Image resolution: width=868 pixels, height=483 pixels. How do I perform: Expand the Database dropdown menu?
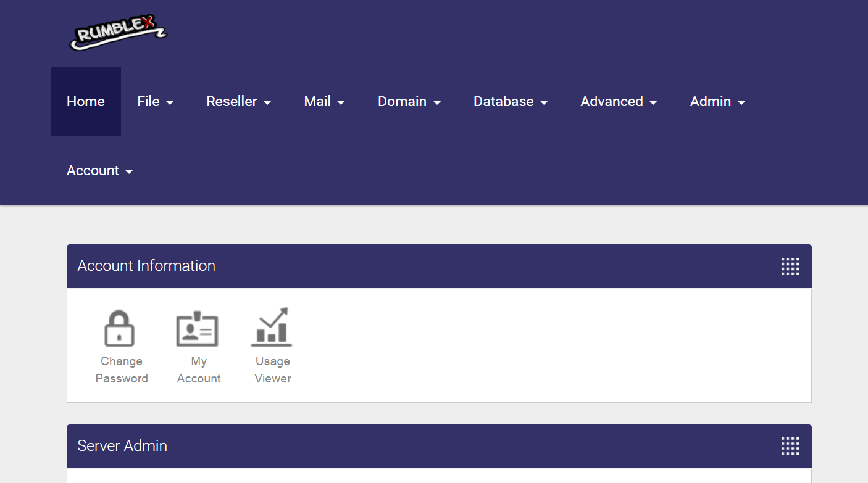511,102
